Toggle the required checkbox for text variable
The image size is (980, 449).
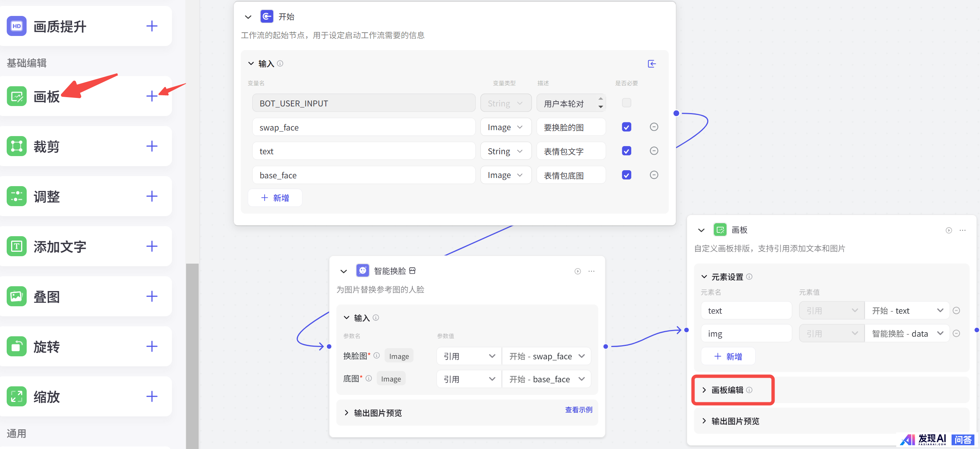click(x=626, y=151)
